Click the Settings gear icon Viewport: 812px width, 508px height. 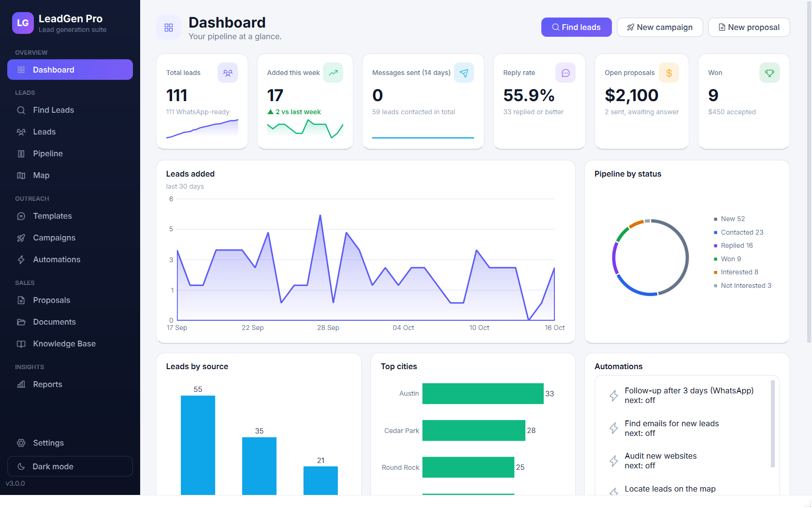click(21, 443)
